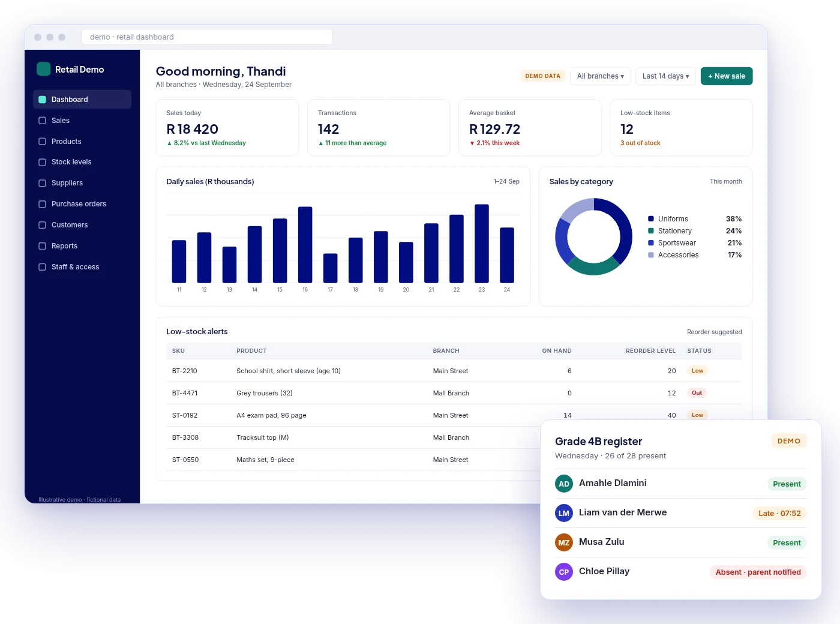
Task: Click the Transactions card
Action: [379, 128]
